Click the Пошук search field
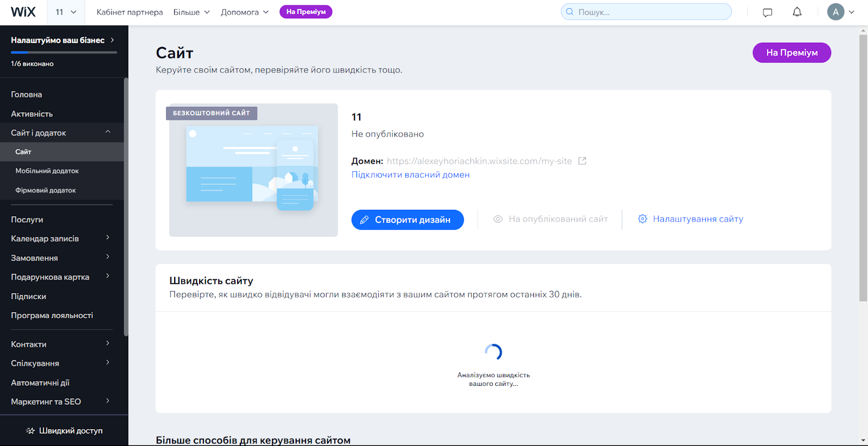This screenshot has height=446, width=868. [x=646, y=12]
